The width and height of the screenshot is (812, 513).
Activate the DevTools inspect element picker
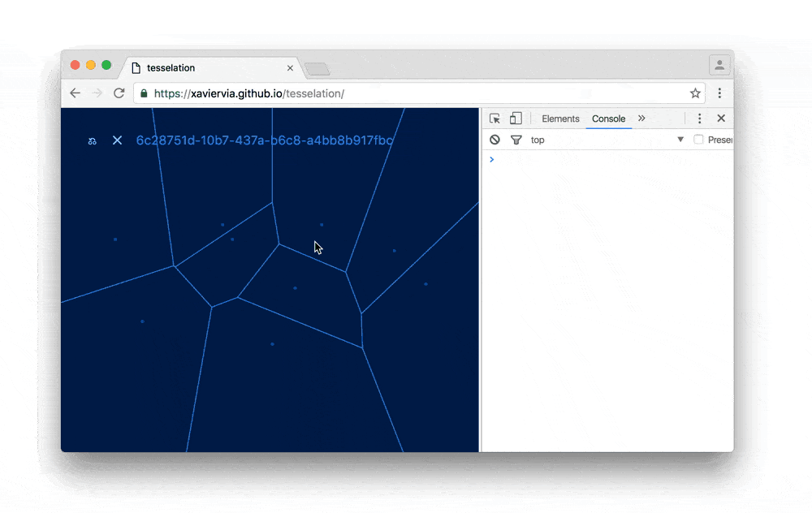click(x=495, y=119)
